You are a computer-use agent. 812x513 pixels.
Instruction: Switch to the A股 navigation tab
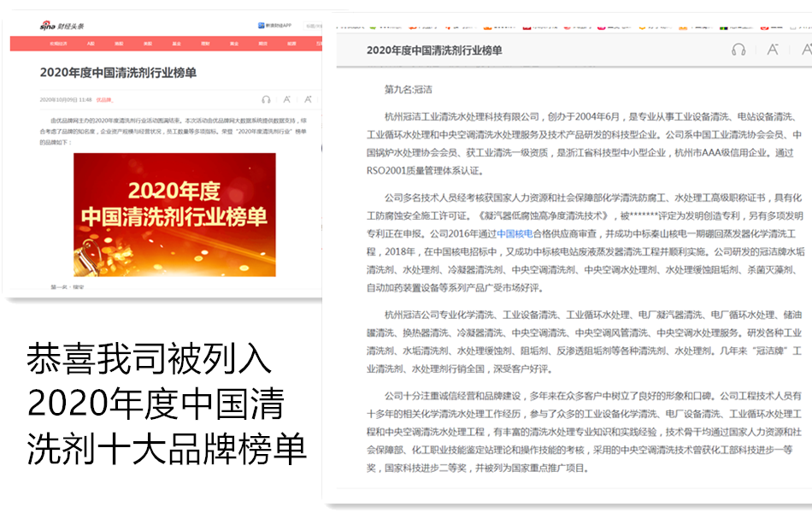90,43
